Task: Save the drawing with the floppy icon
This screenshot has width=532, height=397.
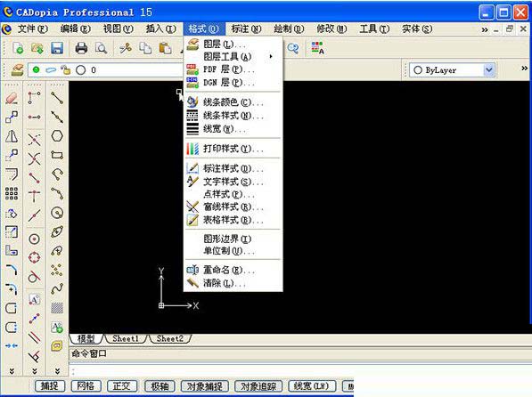Action: tap(57, 48)
